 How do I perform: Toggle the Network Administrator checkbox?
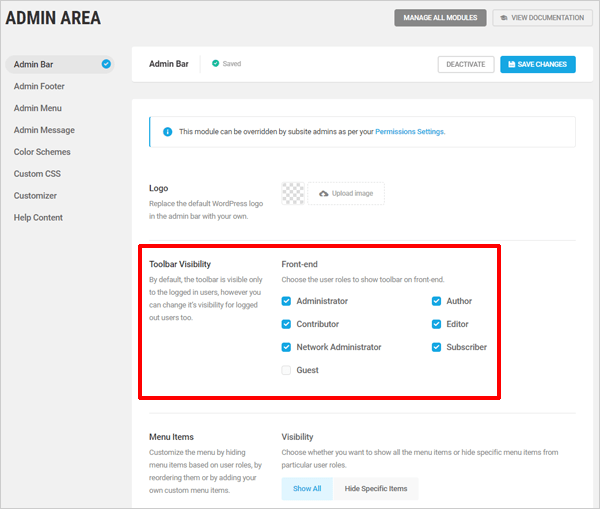point(286,347)
